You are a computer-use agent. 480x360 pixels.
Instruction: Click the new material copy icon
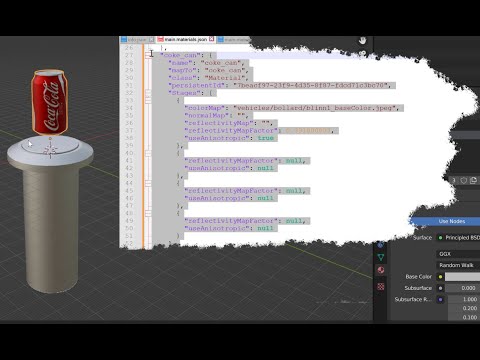[x=473, y=180]
